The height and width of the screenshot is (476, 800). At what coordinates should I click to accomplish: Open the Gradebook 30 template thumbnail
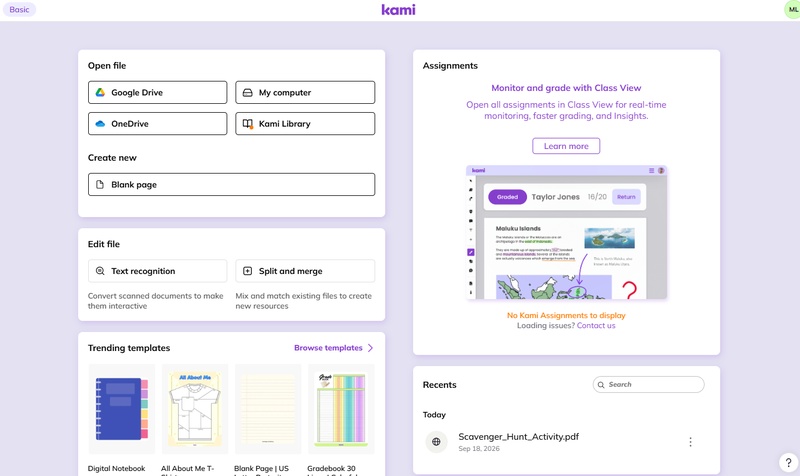[341, 409]
